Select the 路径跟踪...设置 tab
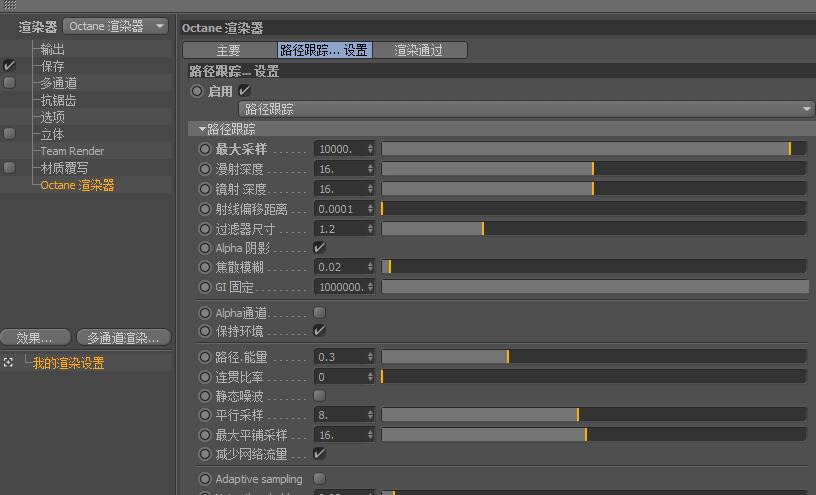 pyautogui.click(x=324, y=50)
